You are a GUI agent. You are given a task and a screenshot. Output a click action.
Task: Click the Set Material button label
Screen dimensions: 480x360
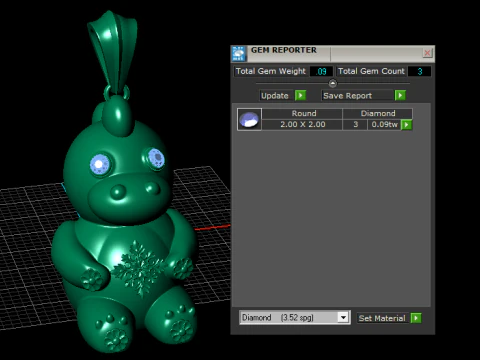coord(382,318)
